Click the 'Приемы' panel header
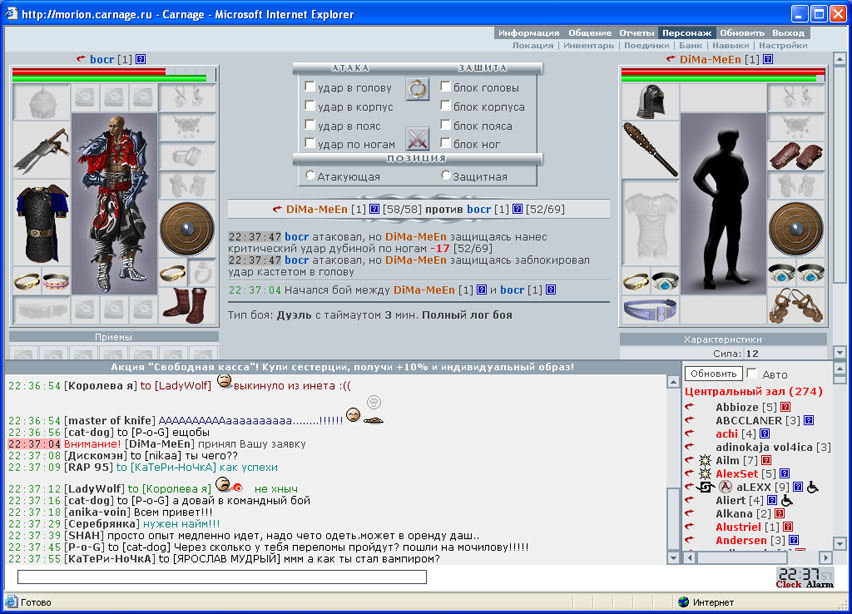The height and width of the screenshot is (614, 852). pyautogui.click(x=114, y=337)
